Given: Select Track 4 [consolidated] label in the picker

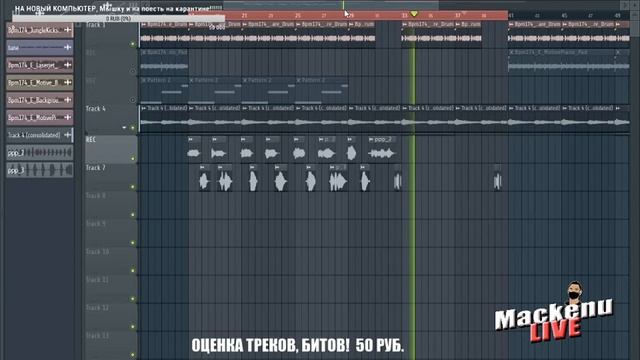Looking at the screenshot, I should click(x=34, y=135).
